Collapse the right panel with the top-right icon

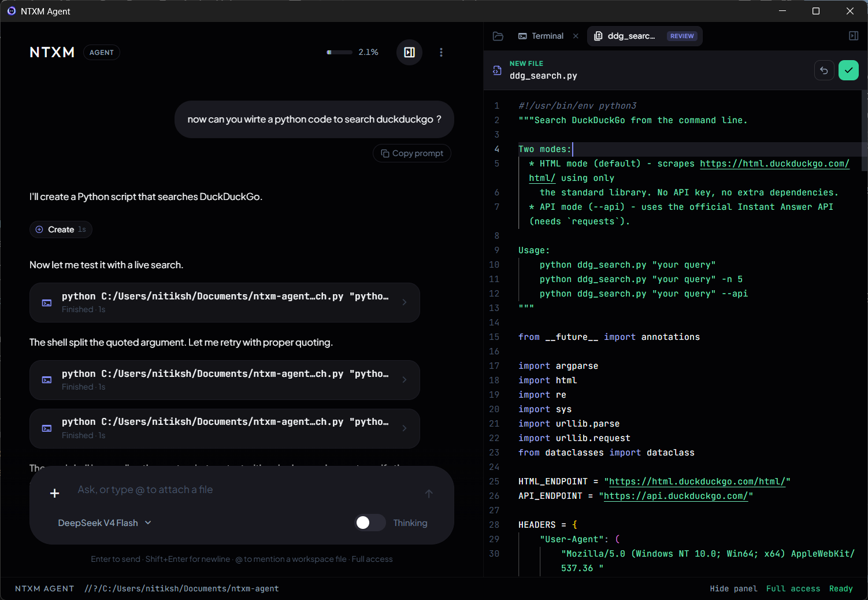(854, 36)
